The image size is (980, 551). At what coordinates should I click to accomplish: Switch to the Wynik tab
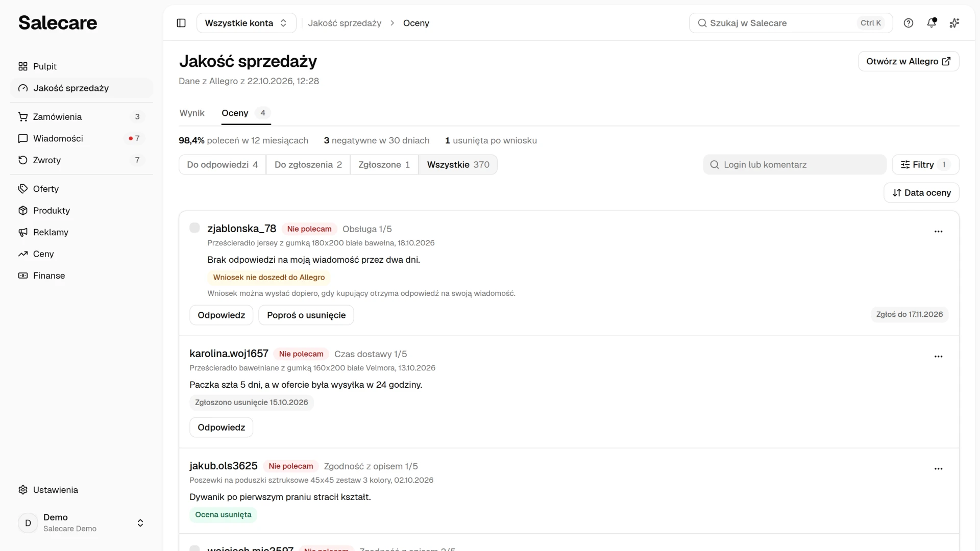(x=192, y=113)
